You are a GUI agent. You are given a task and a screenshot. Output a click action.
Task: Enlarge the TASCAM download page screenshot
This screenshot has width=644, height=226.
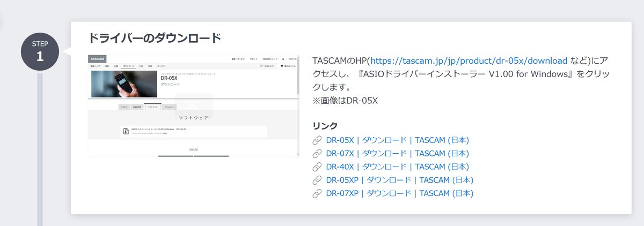point(193,106)
